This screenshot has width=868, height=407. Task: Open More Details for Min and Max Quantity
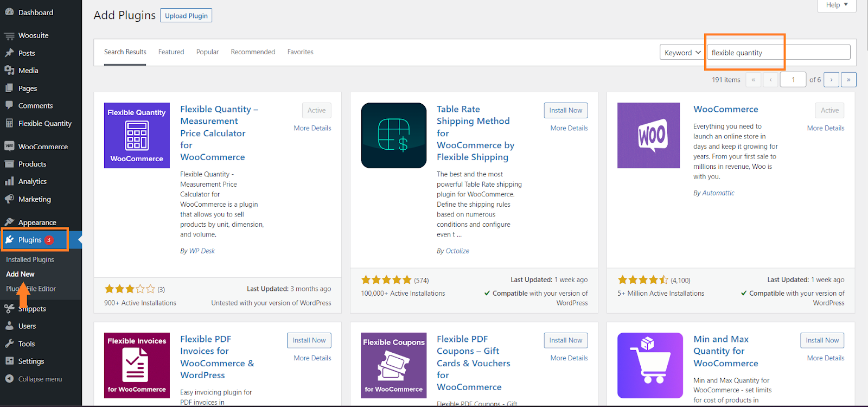(826, 358)
